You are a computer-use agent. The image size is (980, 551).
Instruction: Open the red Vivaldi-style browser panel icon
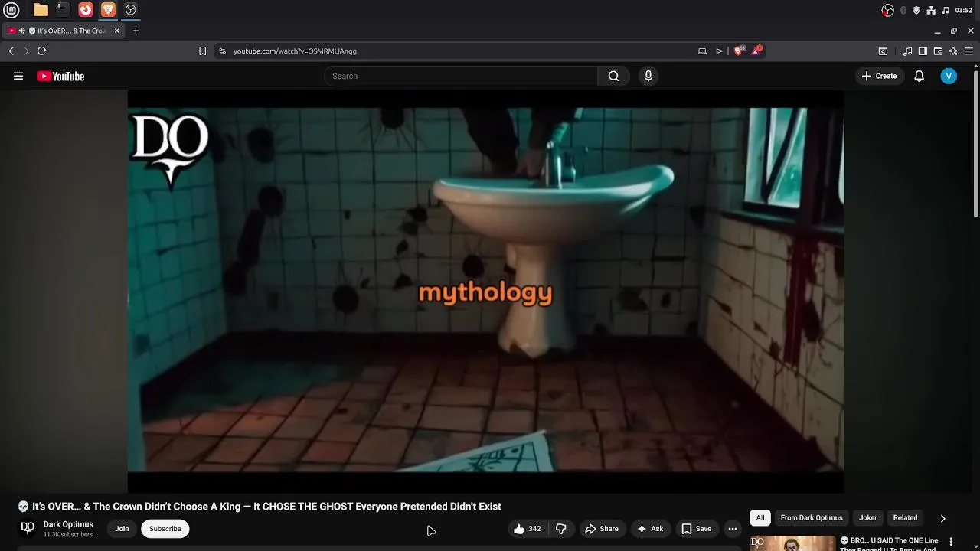86,10
